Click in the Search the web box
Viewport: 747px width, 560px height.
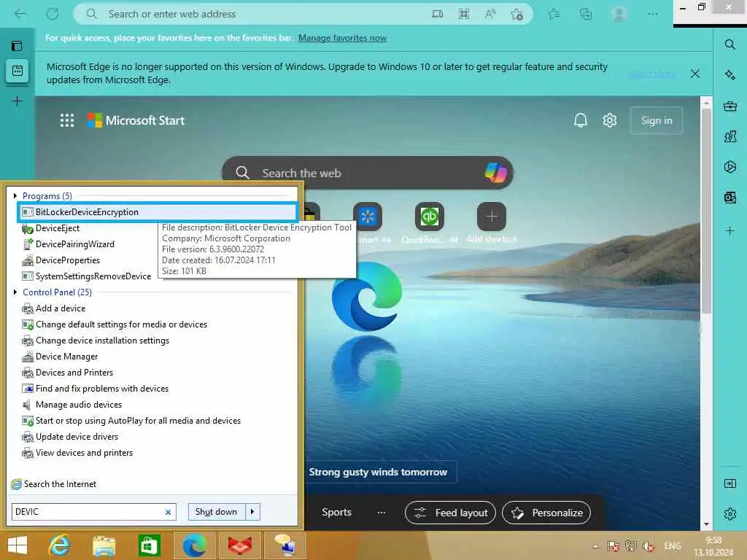367,173
